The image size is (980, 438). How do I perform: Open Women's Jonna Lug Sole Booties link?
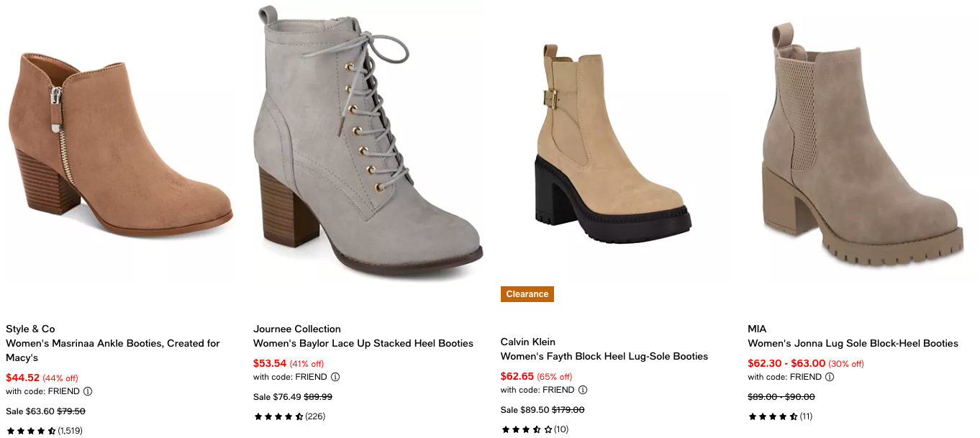853,343
